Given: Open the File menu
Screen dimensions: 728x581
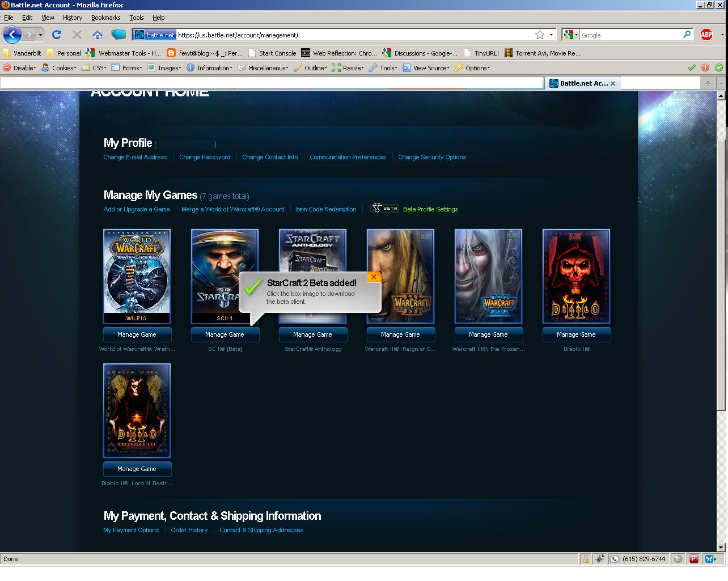Looking at the screenshot, I should [x=9, y=18].
